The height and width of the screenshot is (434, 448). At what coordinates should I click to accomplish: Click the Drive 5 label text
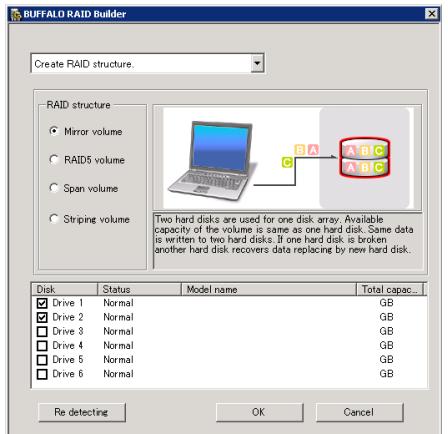68,360
